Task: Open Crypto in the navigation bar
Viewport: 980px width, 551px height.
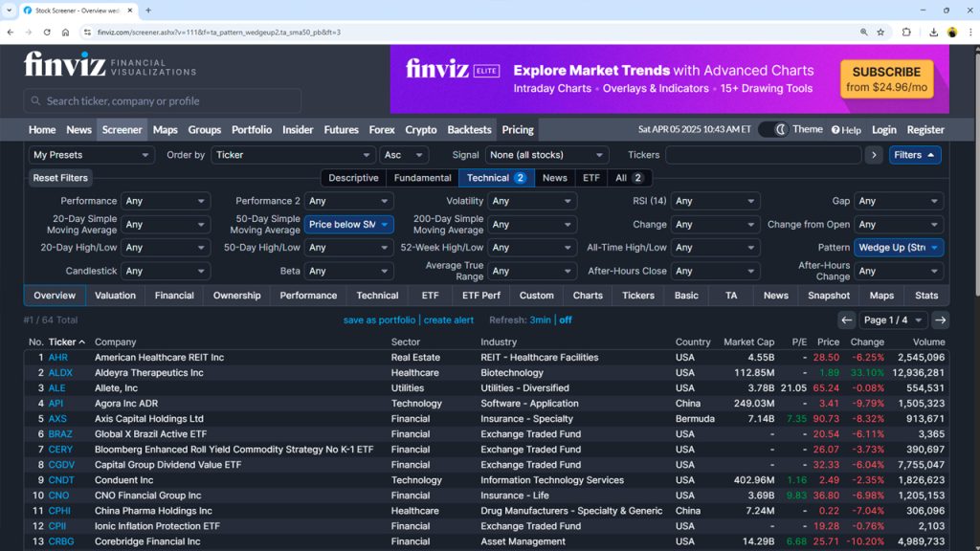Action: point(421,130)
